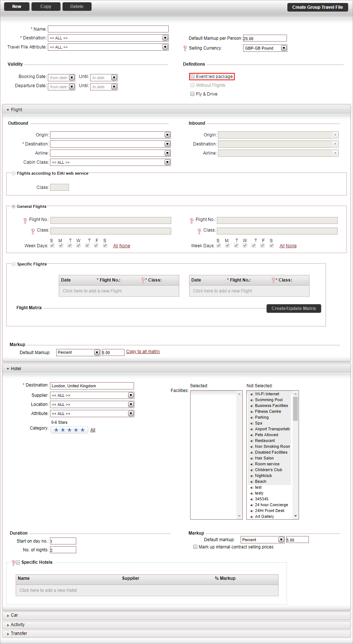The image size is (353, 644).
Task: Click the arrow icon next to Room service
Action: 252,464
